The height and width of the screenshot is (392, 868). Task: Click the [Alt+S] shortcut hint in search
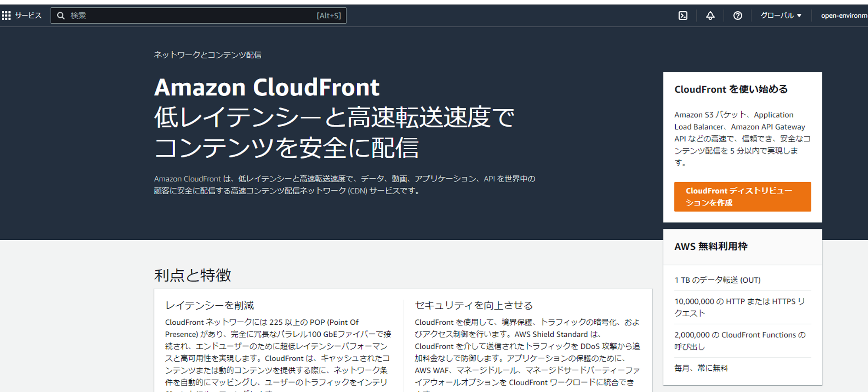pyautogui.click(x=329, y=16)
